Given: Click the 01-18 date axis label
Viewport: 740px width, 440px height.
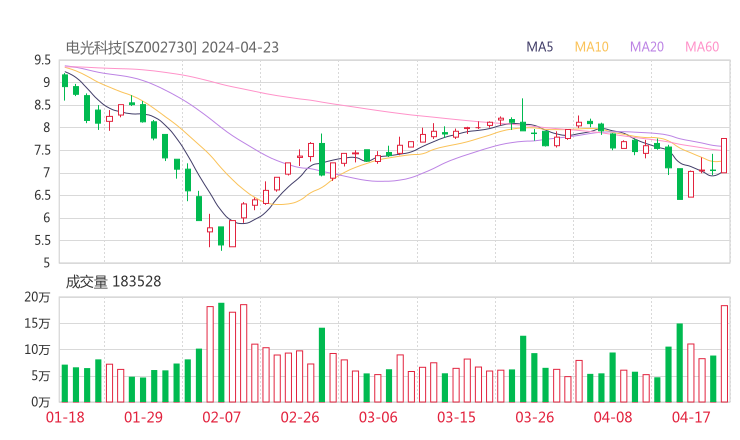Looking at the screenshot, I should click(x=65, y=417).
